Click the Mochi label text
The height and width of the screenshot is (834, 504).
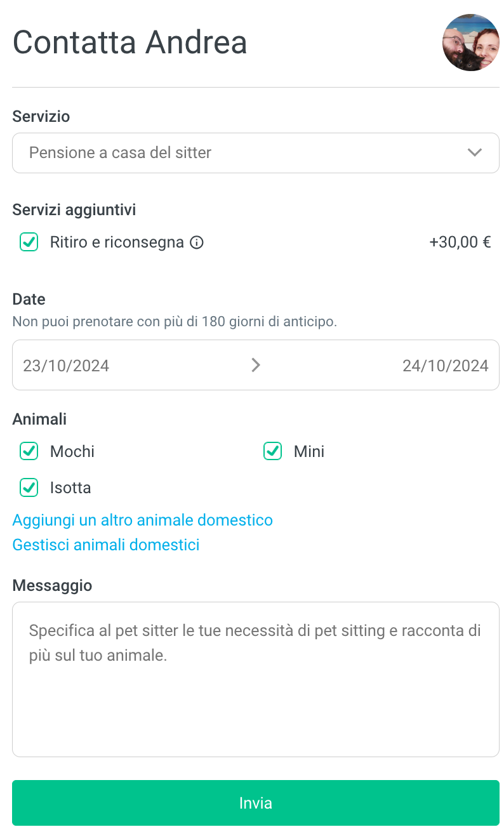click(72, 451)
